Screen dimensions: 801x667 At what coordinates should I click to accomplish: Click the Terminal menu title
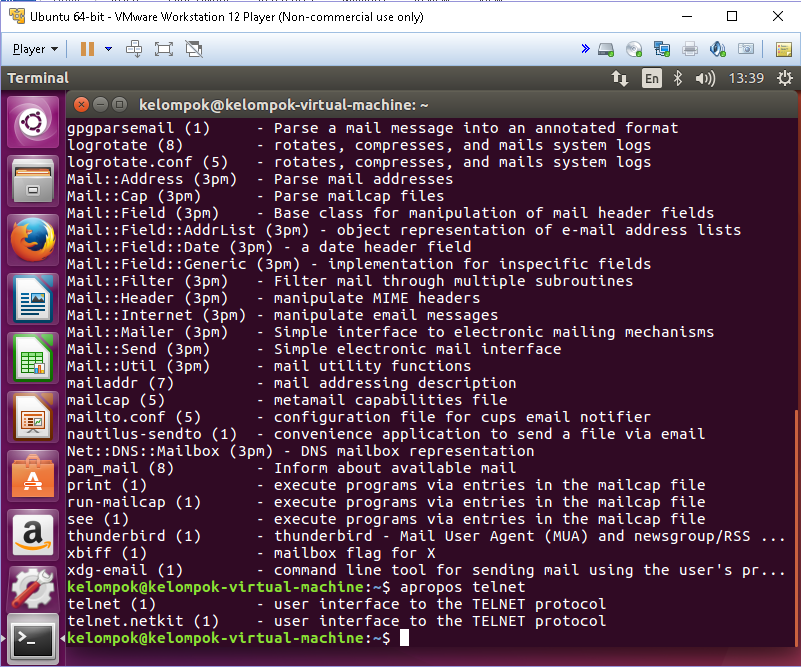(38, 78)
